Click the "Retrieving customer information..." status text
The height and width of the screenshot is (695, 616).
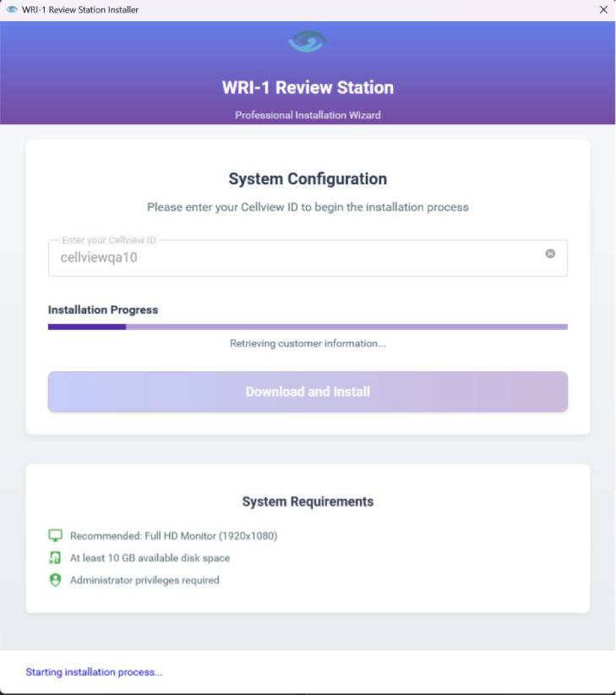click(308, 344)
